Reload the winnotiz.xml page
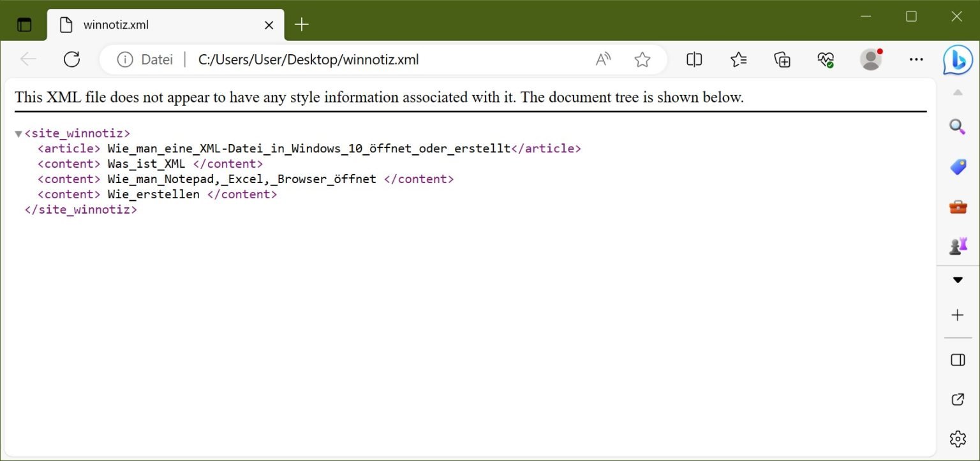This screenshot has height=461, width=980. tap(71, 59)
